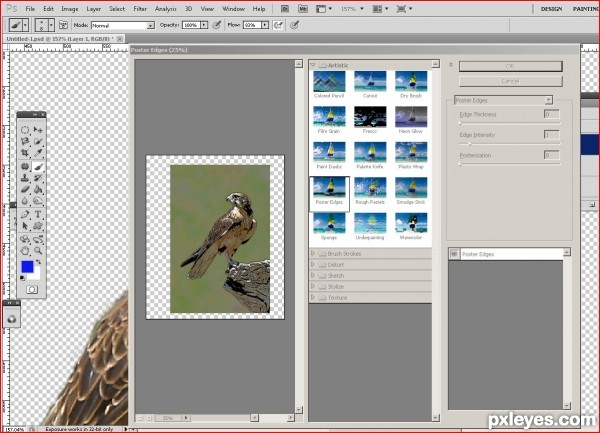Select the History Brush tool

[38, 178]
